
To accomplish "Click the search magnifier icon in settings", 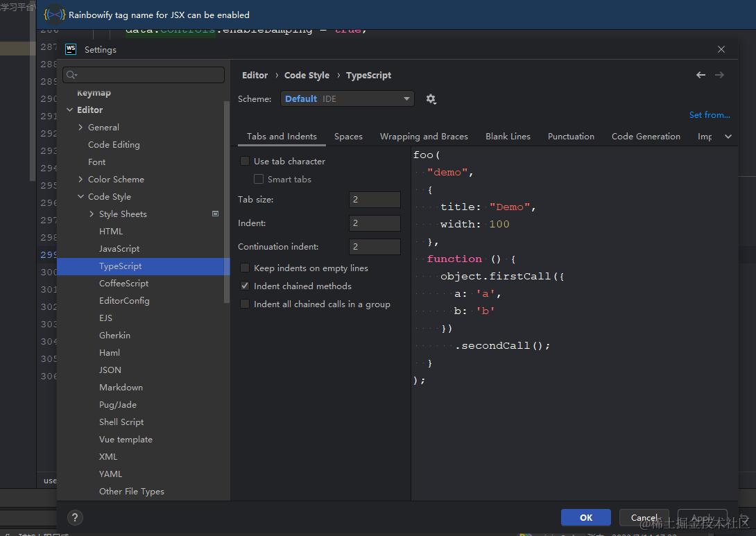I will (72, 75).
